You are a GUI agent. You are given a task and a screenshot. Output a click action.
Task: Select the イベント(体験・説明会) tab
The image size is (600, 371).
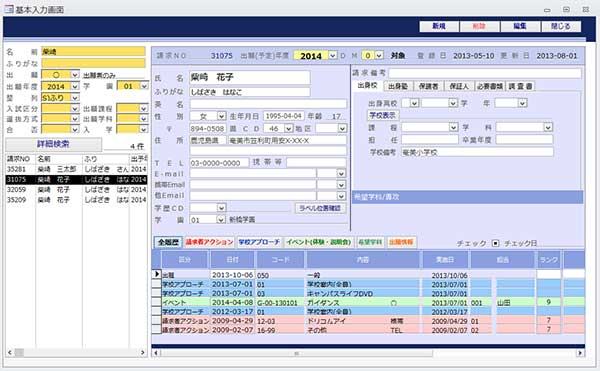[x=319, y=242]
